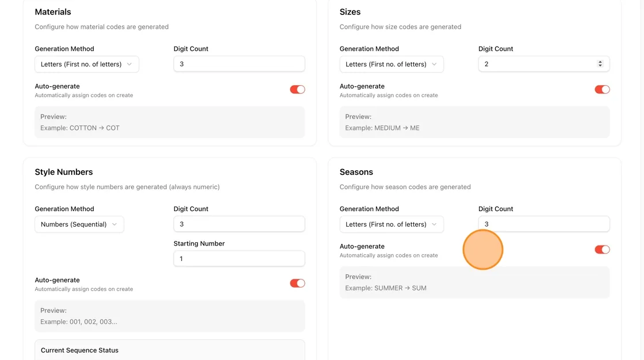Turn off Style Numbers Auto-generate toggle
The image size is (644, 360).
297,283
